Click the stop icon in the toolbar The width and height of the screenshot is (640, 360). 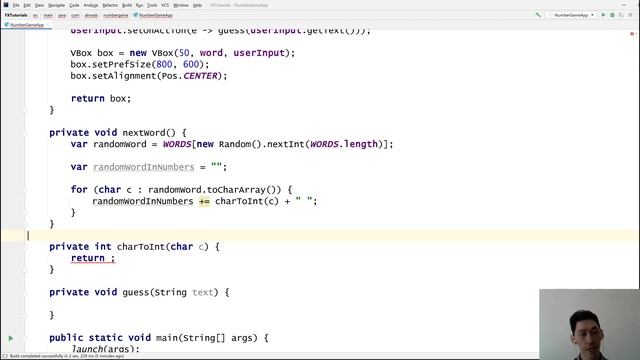(x=630, y=15)
